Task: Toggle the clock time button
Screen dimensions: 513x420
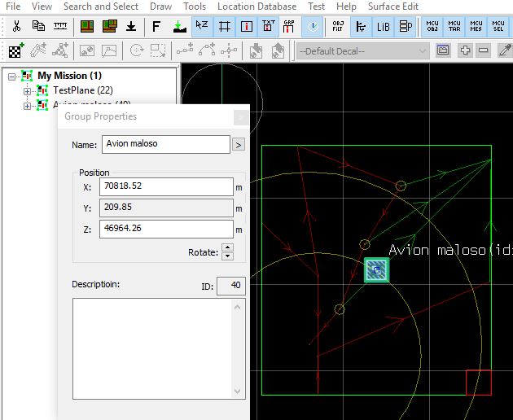Action: 313,26
